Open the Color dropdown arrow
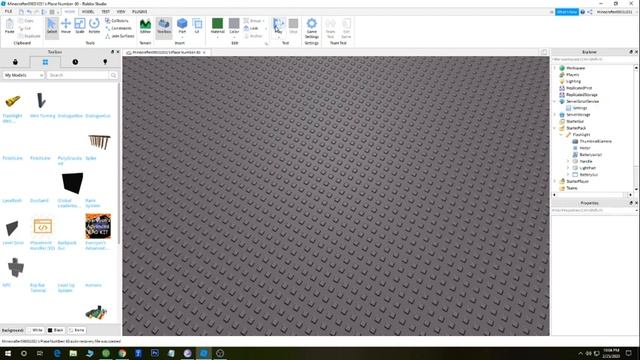Screen dimensions: 640x360 click(x=234, y=37)
